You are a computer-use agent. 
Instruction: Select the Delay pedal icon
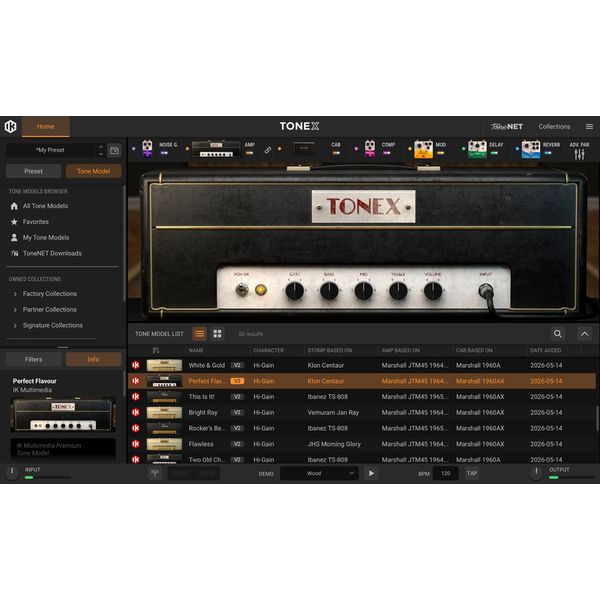477,149
